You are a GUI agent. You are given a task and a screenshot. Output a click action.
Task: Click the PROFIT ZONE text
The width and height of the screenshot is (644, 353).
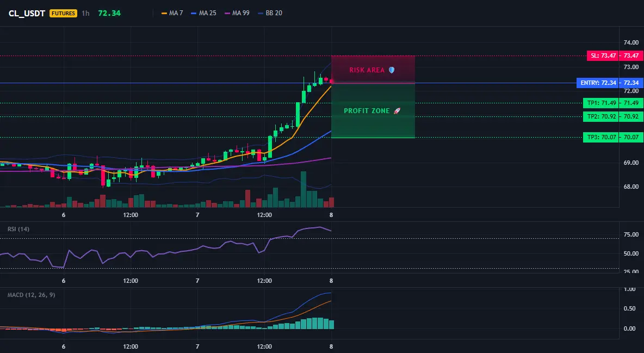click(x=367, y=111)
